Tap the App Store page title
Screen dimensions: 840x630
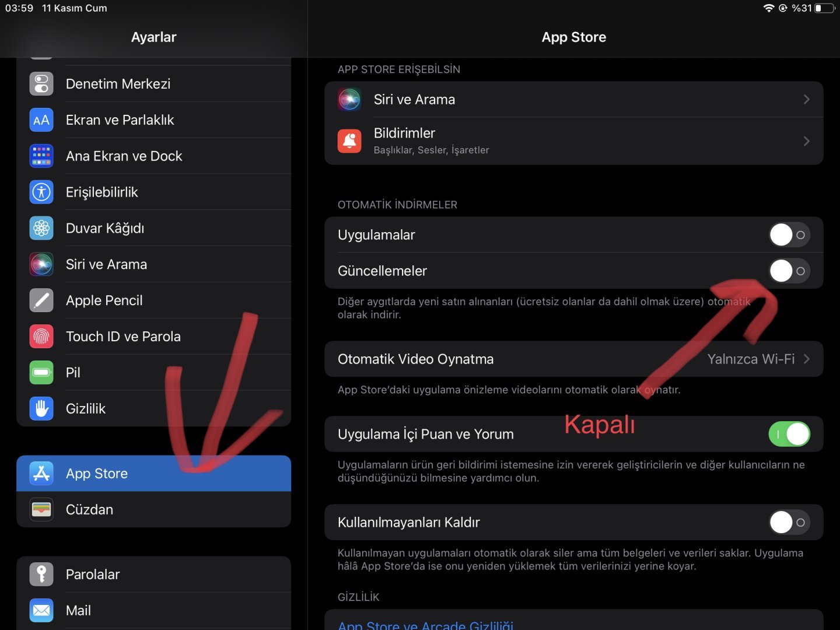[574, 37]
